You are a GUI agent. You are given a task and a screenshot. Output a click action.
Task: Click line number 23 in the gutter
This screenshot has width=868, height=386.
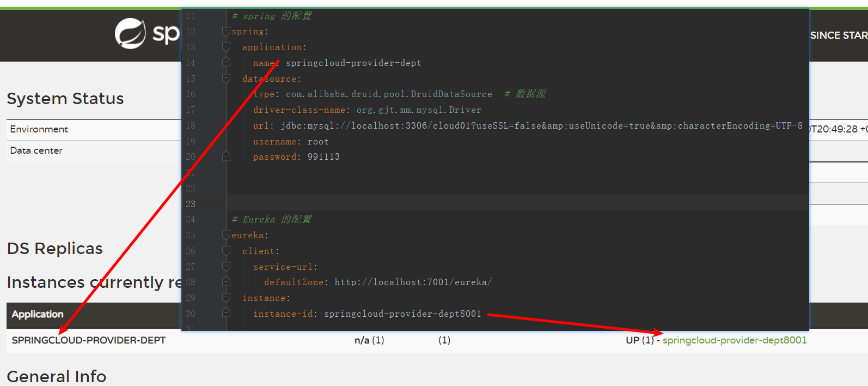191,204
